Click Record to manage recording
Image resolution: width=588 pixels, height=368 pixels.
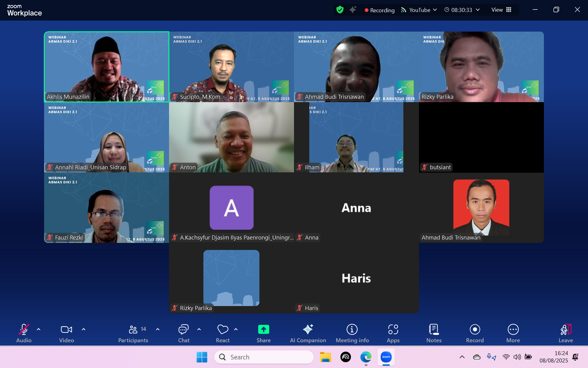tap(475, 329)
